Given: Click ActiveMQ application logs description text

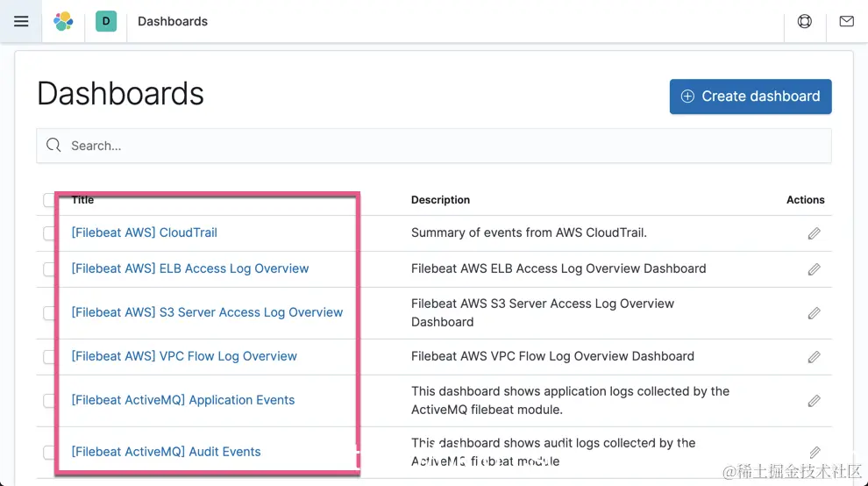Looking at the screenshot, I should [x=570, y=401].
